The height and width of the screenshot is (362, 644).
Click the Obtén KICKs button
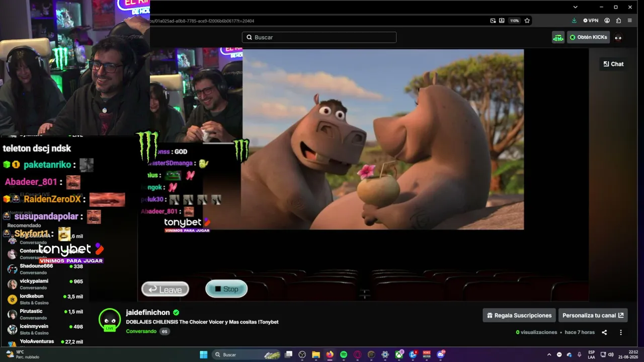(x=588, y=37)
